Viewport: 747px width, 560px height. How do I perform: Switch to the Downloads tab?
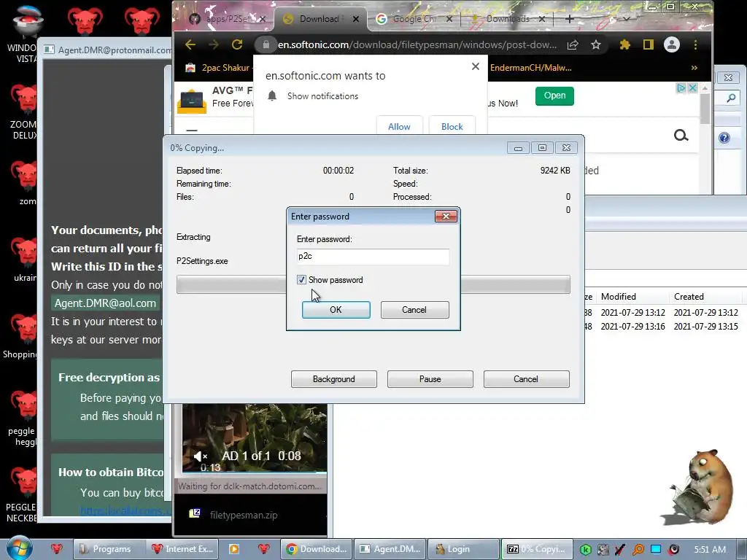point(508,18)
